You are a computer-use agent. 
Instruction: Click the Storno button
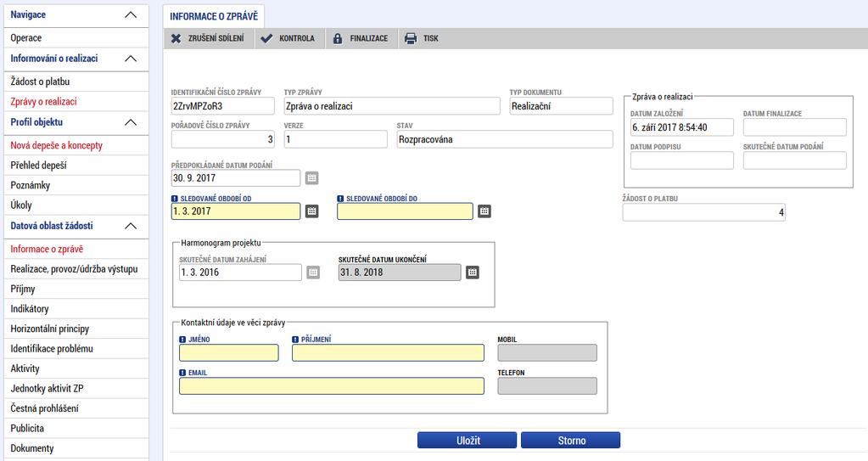point(571,441)
